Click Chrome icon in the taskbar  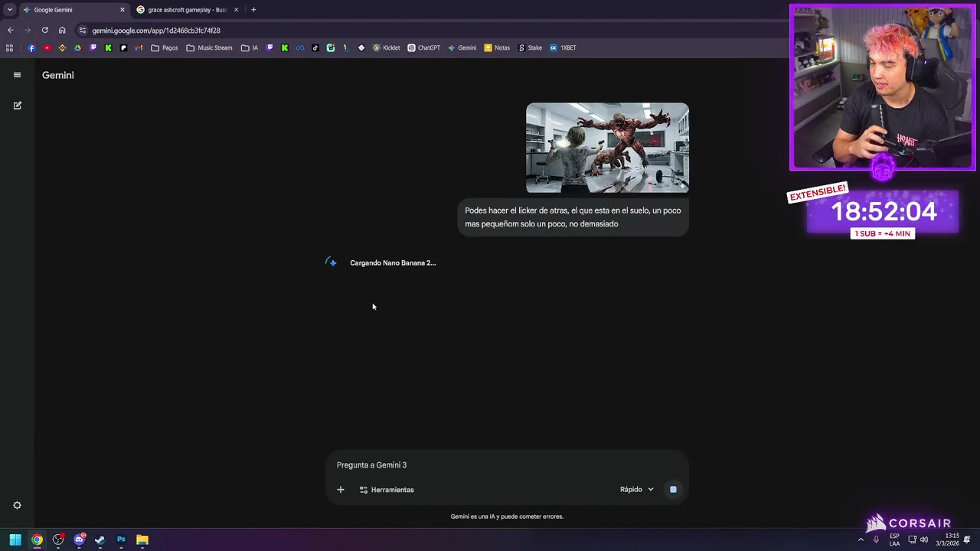click(x=37, y=540)
